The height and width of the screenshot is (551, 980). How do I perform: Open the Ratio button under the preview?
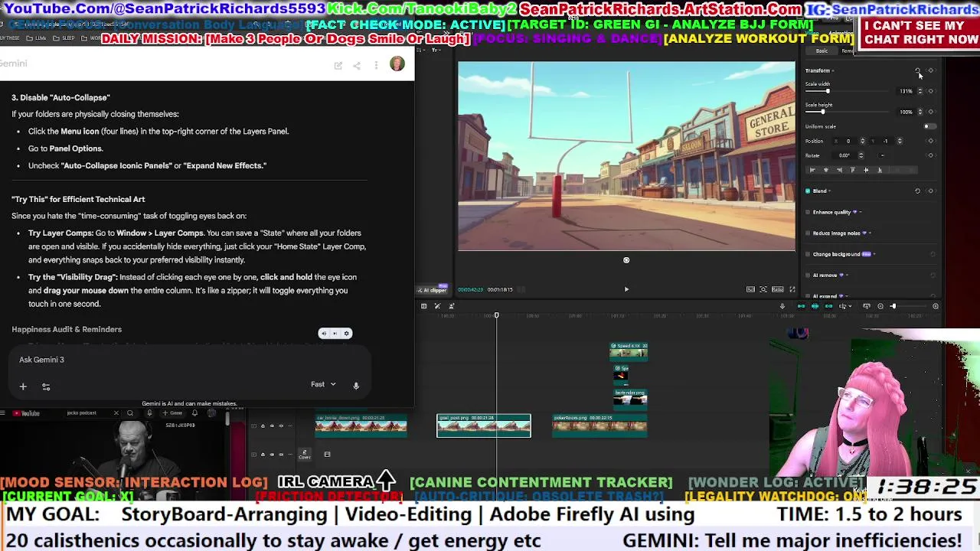coord(777,289)
